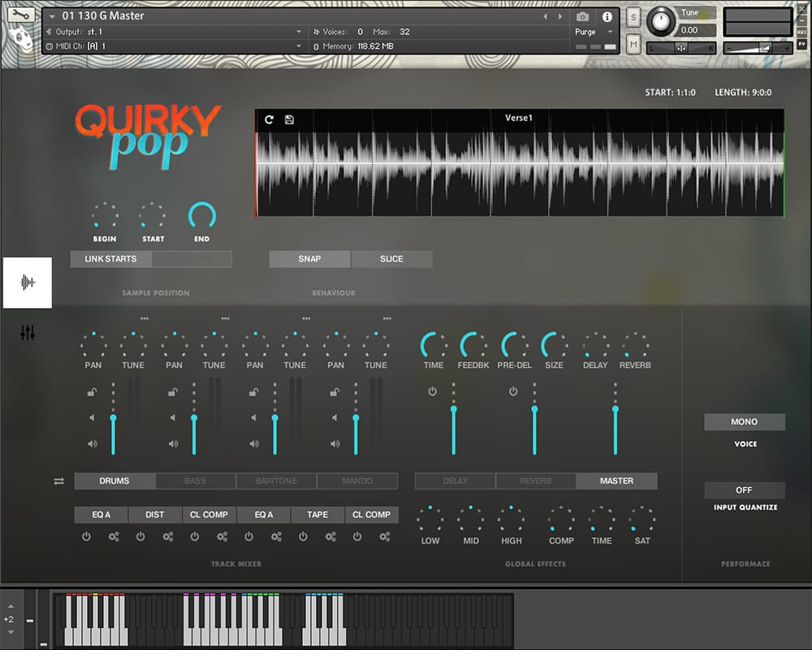Open the instrument name dropdown arrow

[x=53, y=16]
